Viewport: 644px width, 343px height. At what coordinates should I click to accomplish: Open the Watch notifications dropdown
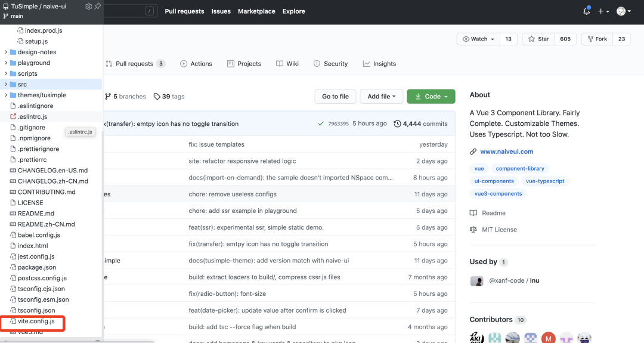coord(479,39)
